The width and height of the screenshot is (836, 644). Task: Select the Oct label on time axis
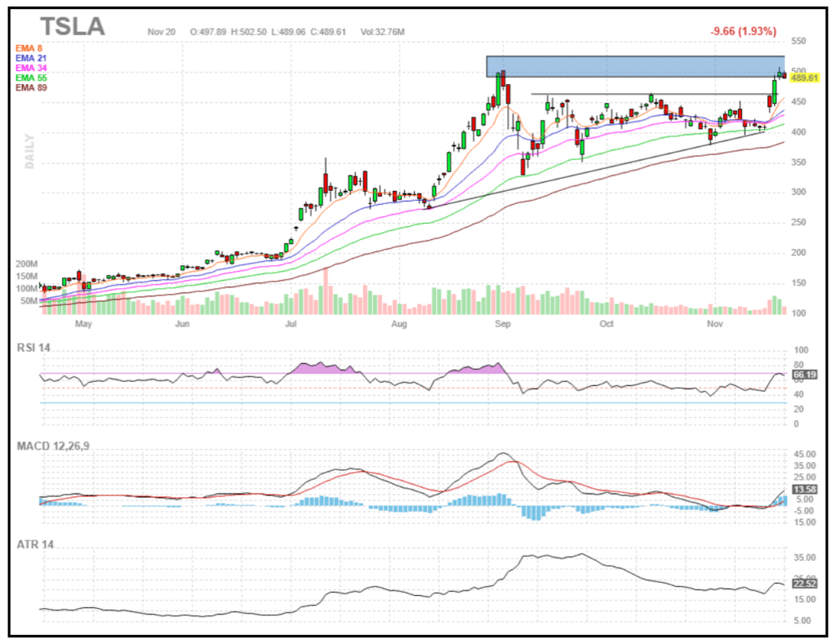point(607,324)
